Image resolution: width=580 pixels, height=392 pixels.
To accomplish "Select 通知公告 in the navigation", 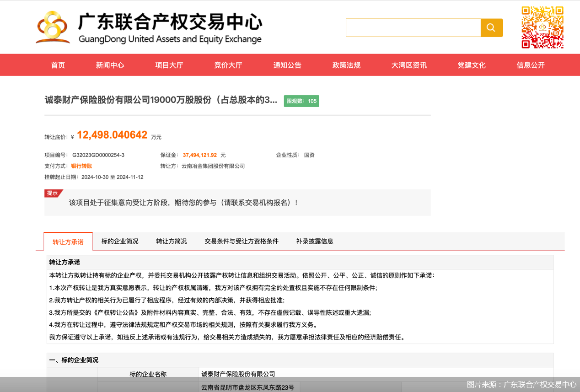I will pos(287,65).
